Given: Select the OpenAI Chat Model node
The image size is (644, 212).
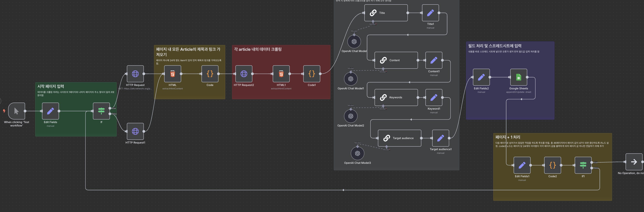Looking at the screenshot, I should click(354, 42).
